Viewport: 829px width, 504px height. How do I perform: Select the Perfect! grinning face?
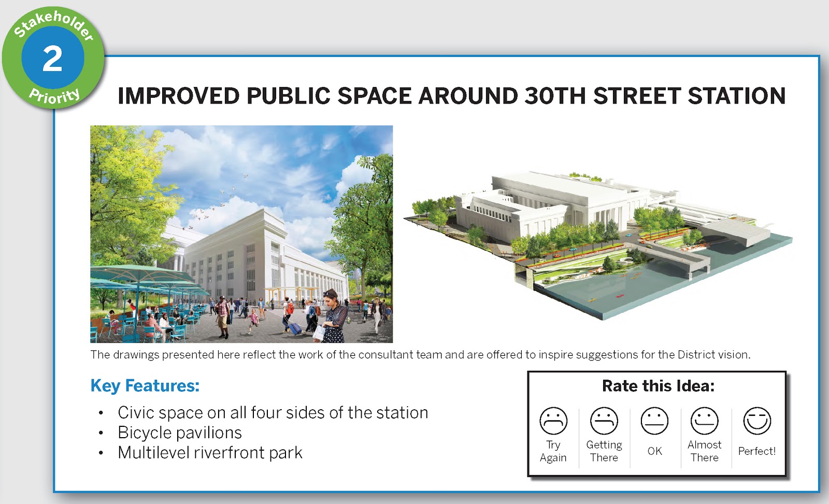[757, 421]
